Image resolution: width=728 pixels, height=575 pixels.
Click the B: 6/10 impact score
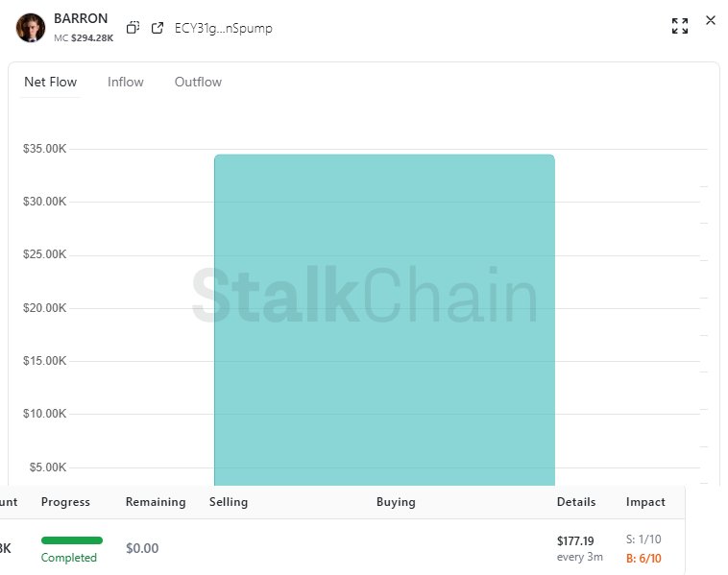643,559
